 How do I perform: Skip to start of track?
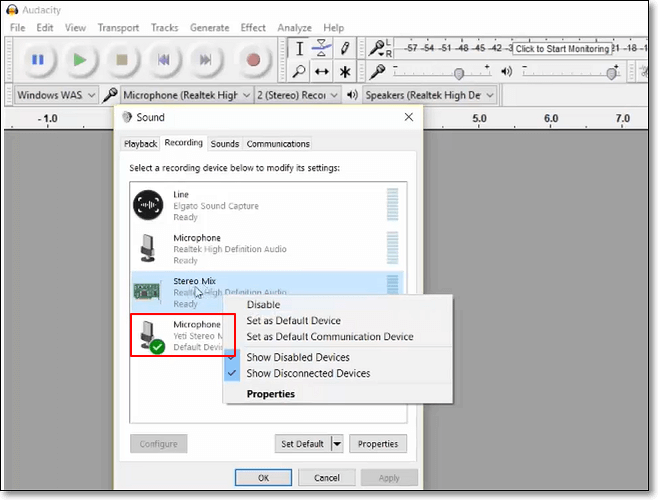pos(164,60)
